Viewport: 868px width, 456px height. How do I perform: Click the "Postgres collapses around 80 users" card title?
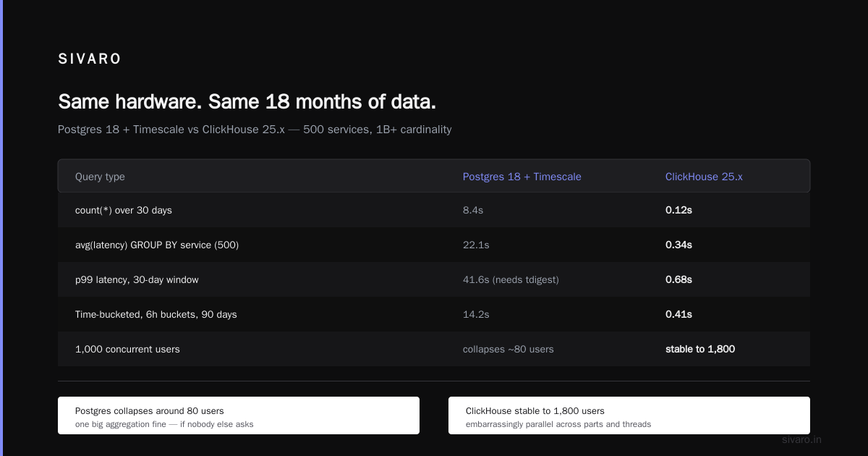(x=150, y=410)
